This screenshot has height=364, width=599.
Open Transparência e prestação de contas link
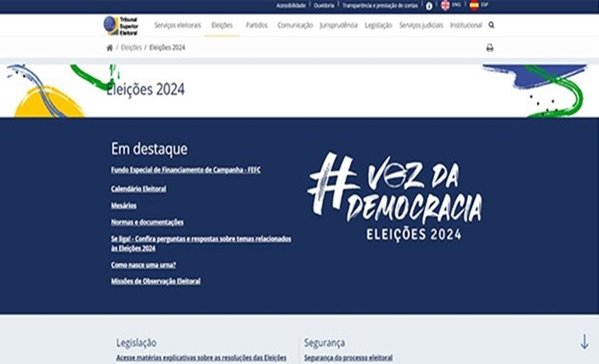380,5
